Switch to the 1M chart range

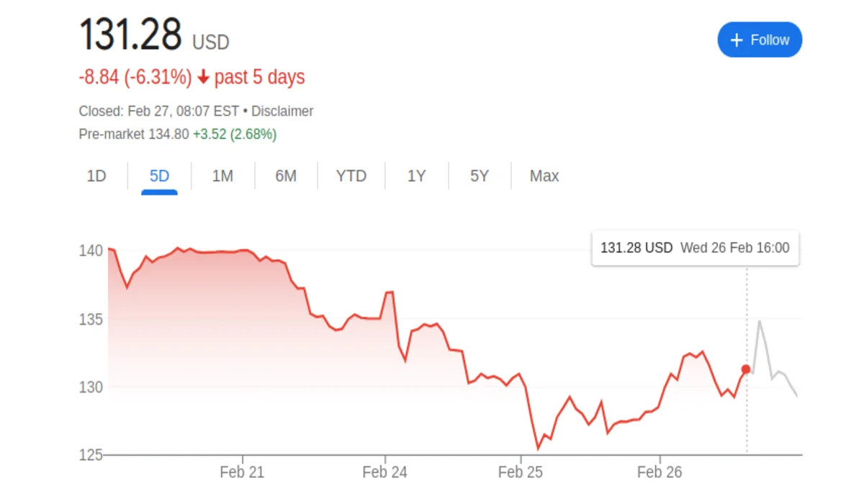point(222,176)
